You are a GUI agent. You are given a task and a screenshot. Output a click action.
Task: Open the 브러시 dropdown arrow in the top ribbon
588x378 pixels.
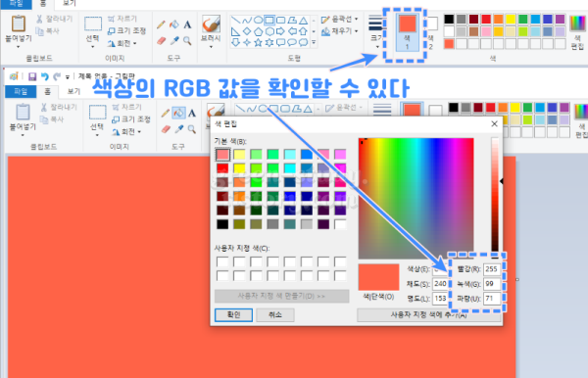tap(211, 47)
